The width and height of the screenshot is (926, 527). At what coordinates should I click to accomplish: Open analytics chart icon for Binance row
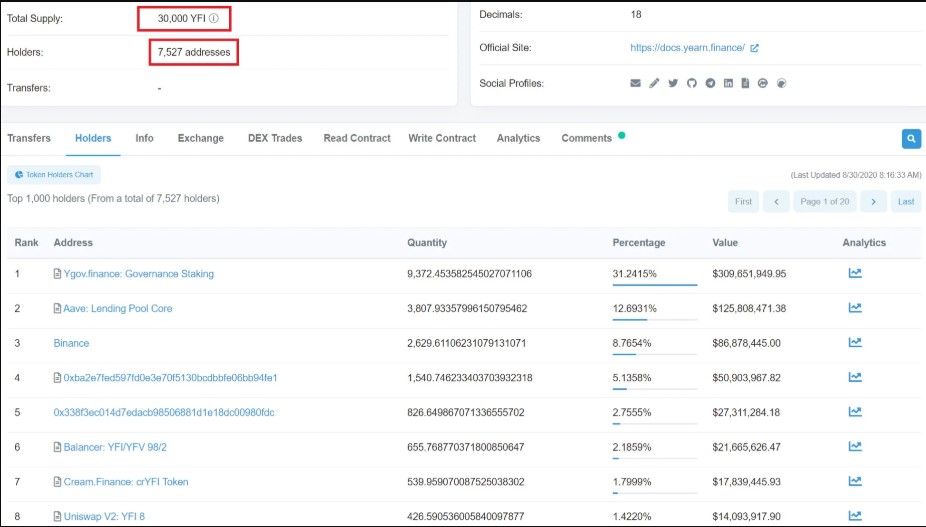pyautogui.click(x=855, y=342)
